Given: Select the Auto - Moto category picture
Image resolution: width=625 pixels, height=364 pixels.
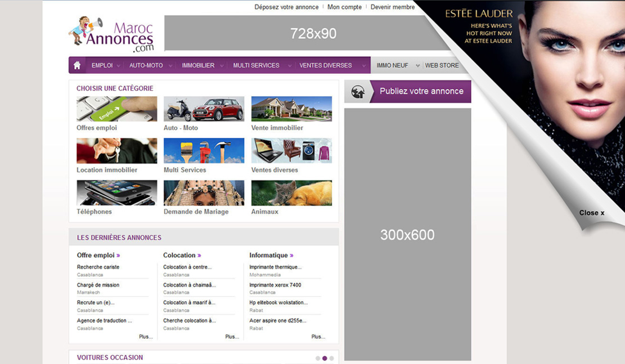Looking at the screenshot, I should [204, 109].
